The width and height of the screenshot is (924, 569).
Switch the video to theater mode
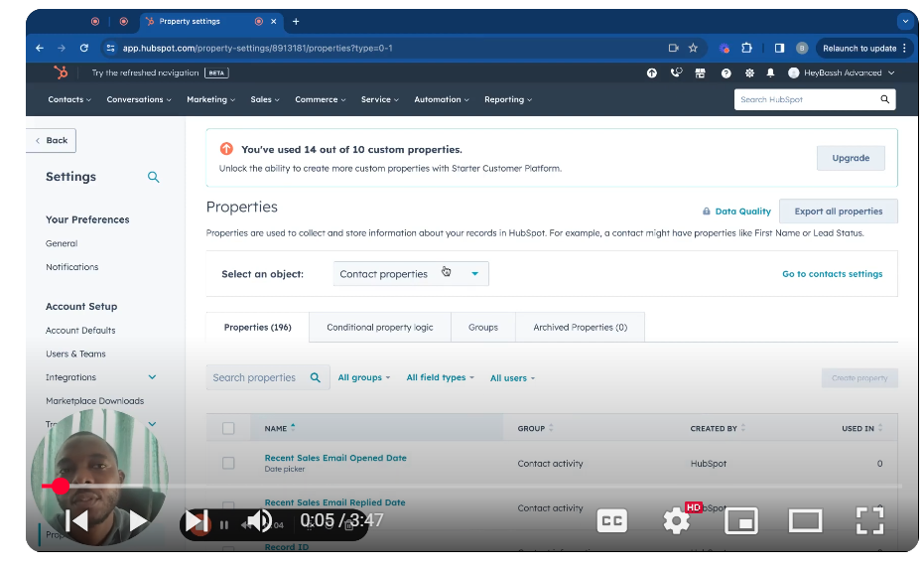coord(805,521)
